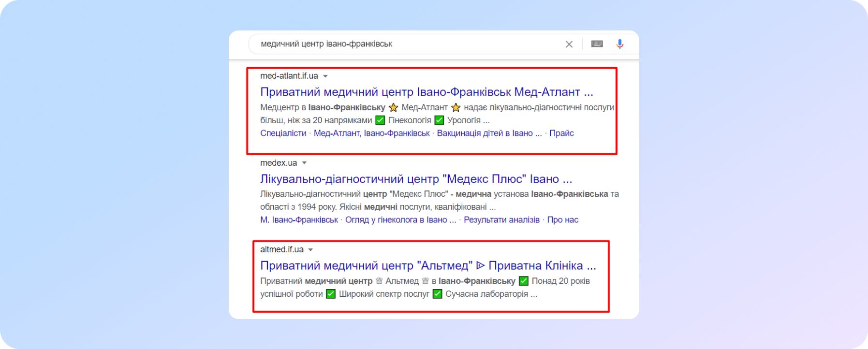This screenshot has width=868, height=349.
Task: Open the 'Спеціалісти' sitelink
Action: 283,133
